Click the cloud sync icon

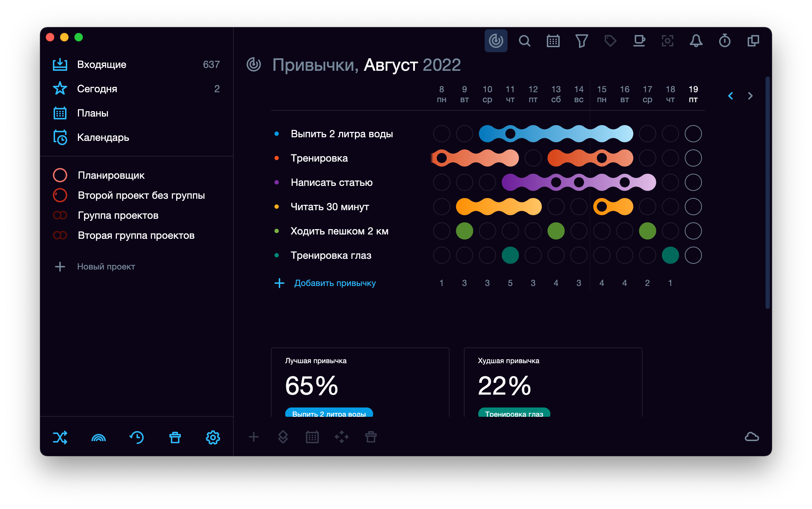pos(752,437)
